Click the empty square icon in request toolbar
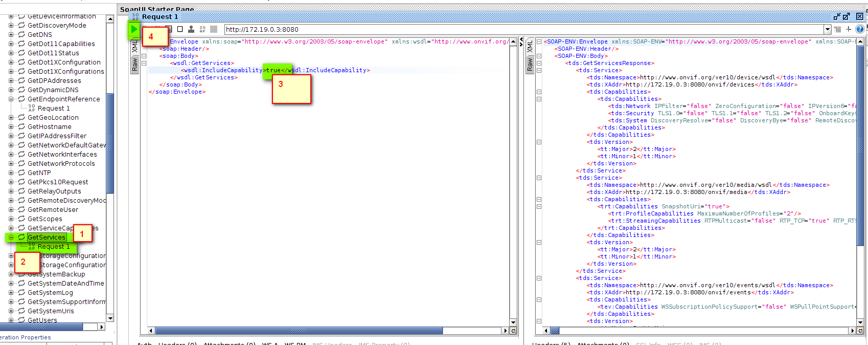Viewport: 868px width, 345px height. click(x=180, y=29)
